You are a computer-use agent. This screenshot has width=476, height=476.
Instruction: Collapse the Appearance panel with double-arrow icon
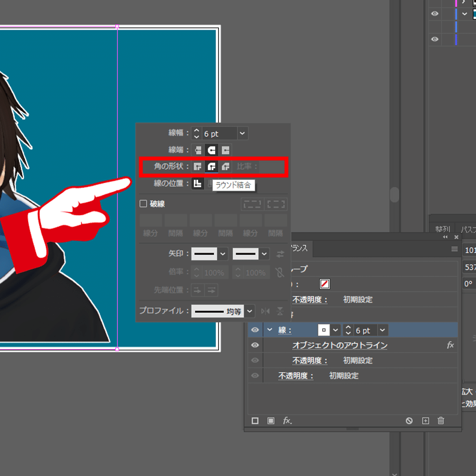(x=446, y=237)
